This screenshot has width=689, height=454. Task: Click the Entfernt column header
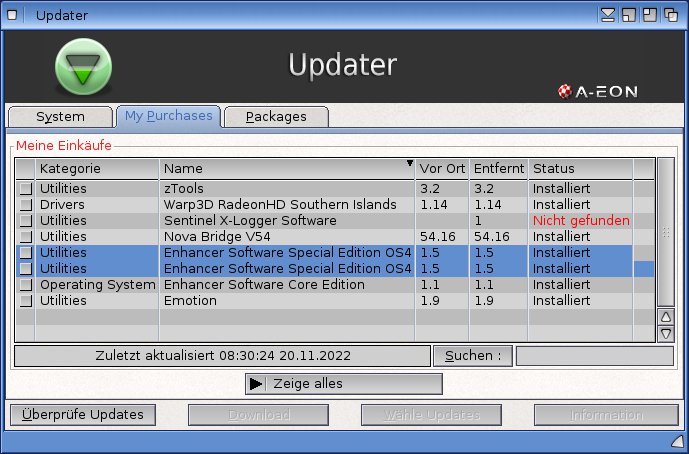(x=499, y=169)
